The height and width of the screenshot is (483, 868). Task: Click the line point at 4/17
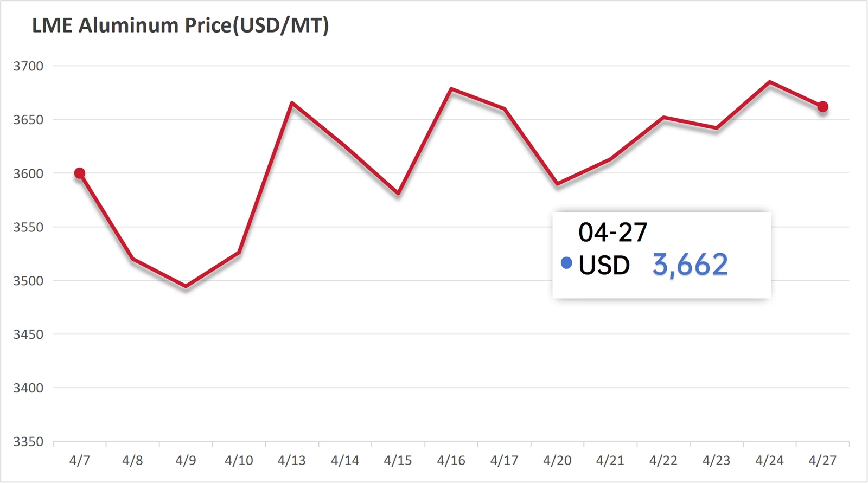[505, 109]
